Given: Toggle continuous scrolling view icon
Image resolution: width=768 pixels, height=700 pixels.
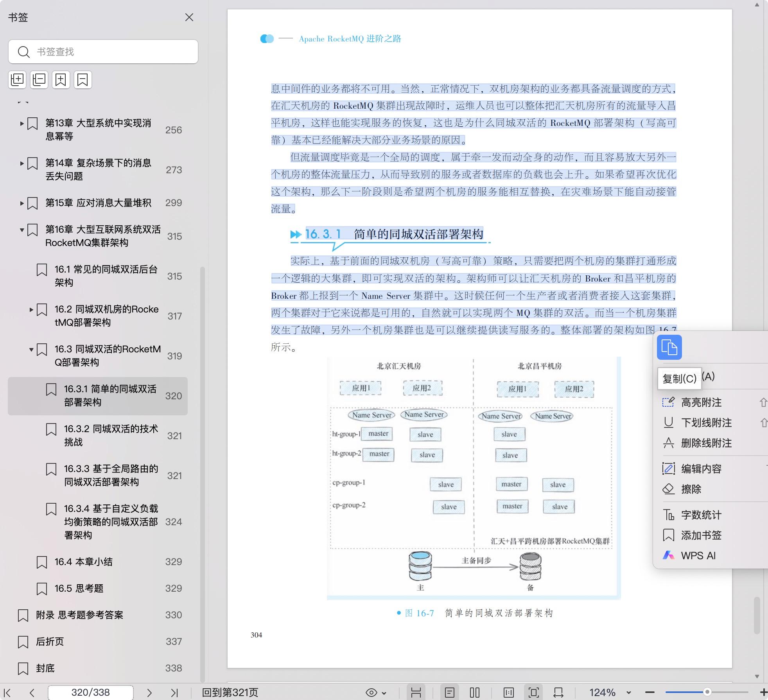Looking at the screenshot, I should coord(416,693).
